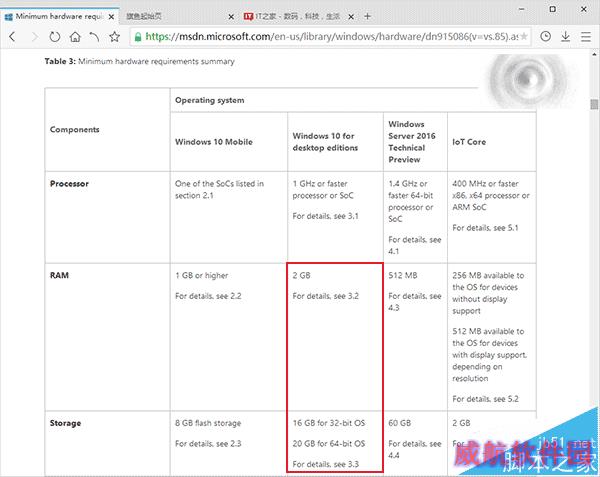Viewport: 600px width, 477px height.
Task: Click the 'Operating system' header cell
Action: 210,100
